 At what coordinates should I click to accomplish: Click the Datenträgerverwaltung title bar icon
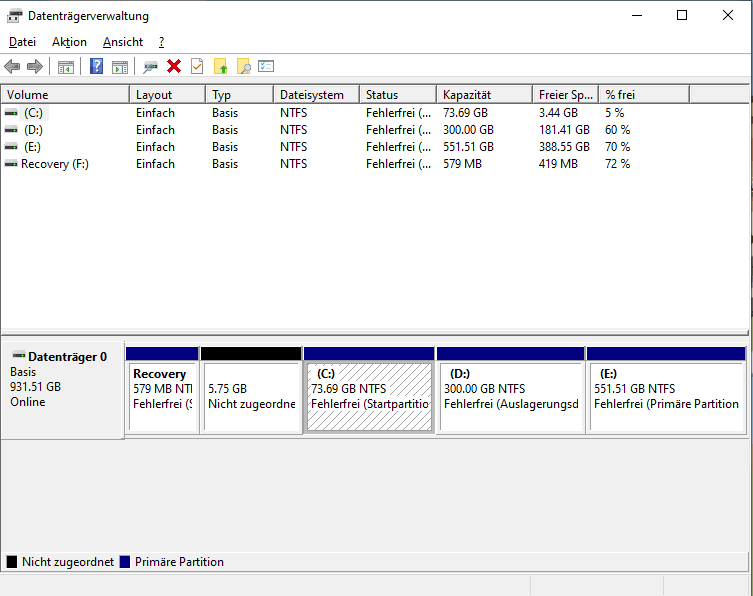[x=14, y=16]
